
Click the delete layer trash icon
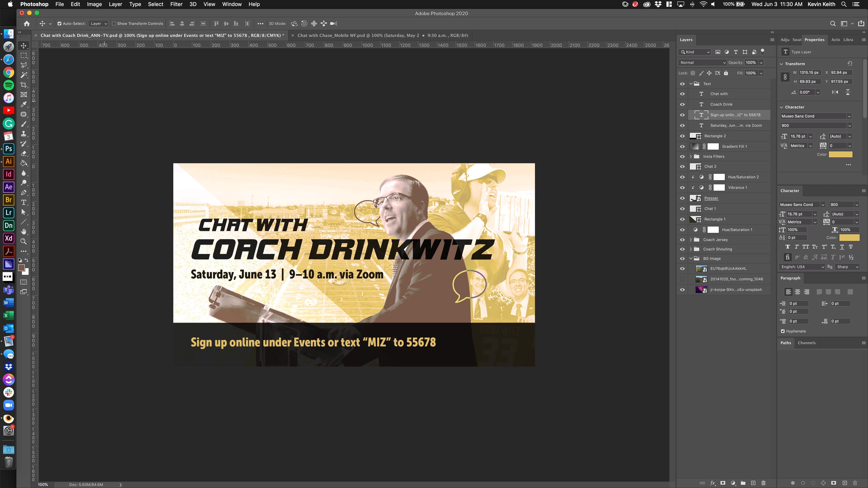click(x=763, y=483)
